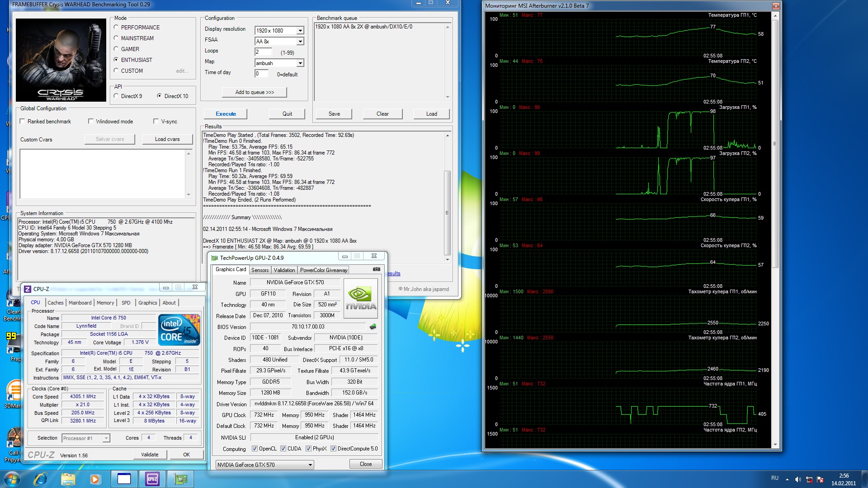Click Add to queue button
Screen dimensions: 868x488
[255, 92]
